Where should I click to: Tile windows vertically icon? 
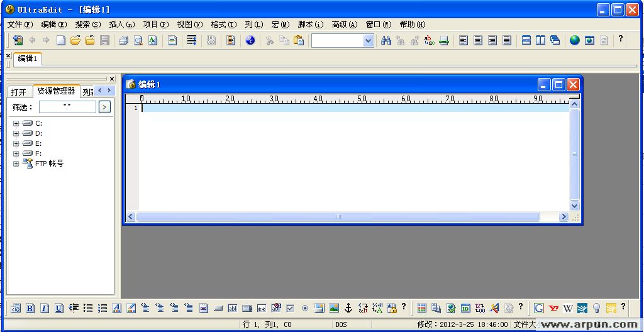point(540,40)
